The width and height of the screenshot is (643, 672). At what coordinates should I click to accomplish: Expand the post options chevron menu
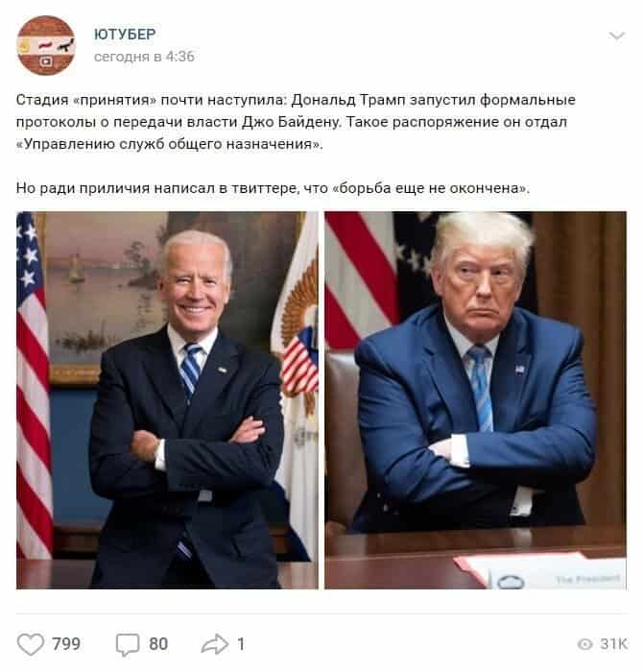pos(617,36)
